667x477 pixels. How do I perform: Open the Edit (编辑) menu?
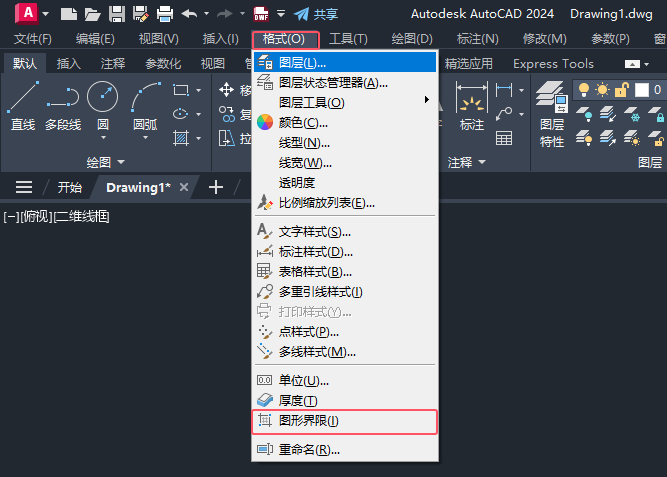click(x=95, y=39)
